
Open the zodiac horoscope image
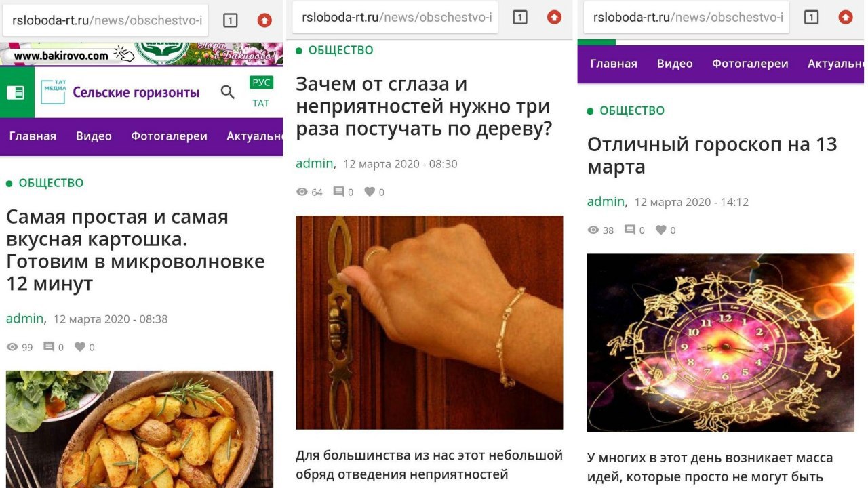tap(720, 343)
